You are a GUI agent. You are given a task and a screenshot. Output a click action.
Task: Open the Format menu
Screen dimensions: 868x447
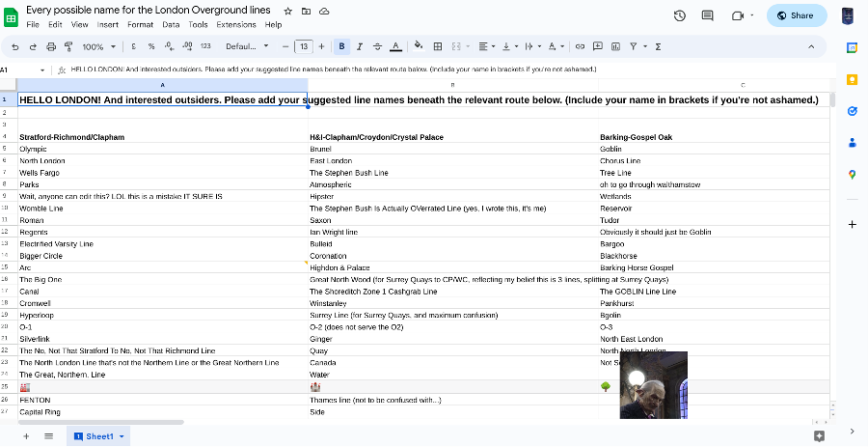click(140, 24)
